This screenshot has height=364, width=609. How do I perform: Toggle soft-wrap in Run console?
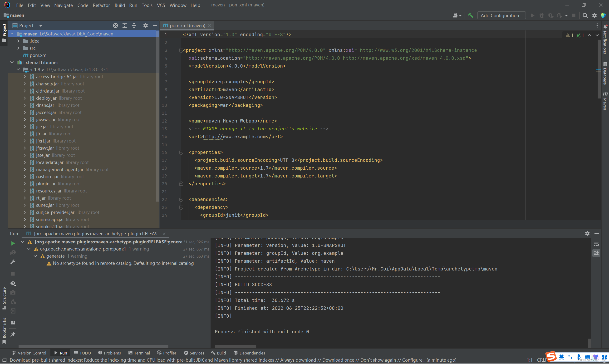596,244
